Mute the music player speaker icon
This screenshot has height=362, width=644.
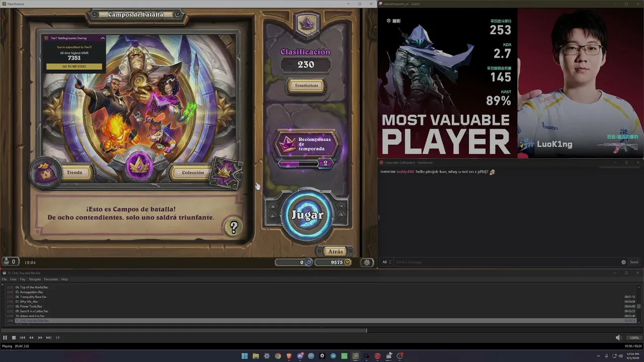[619, 338]
